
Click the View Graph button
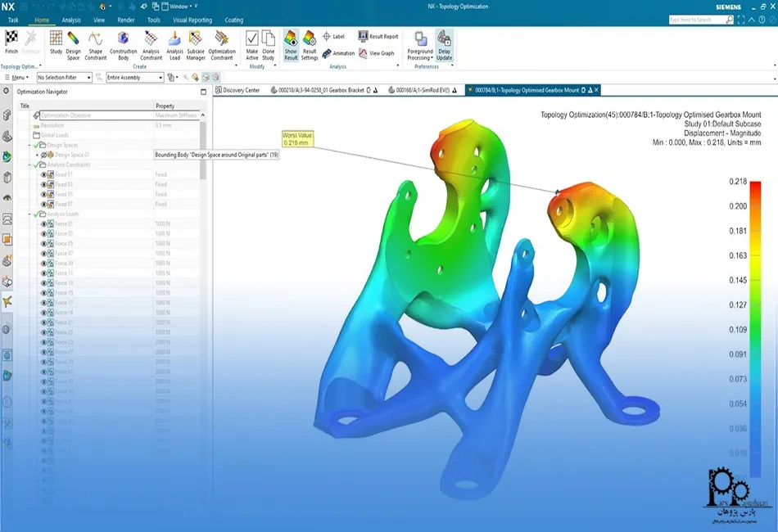(377, 53)
